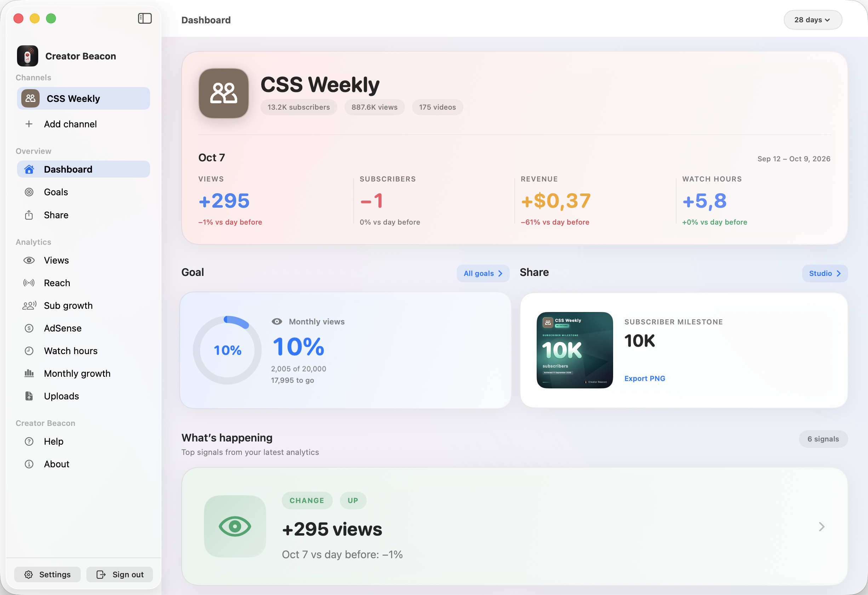The image size is (868, 595).
Task: Click the Share upload icon in sidebar
Action: (x=29, y=215)
